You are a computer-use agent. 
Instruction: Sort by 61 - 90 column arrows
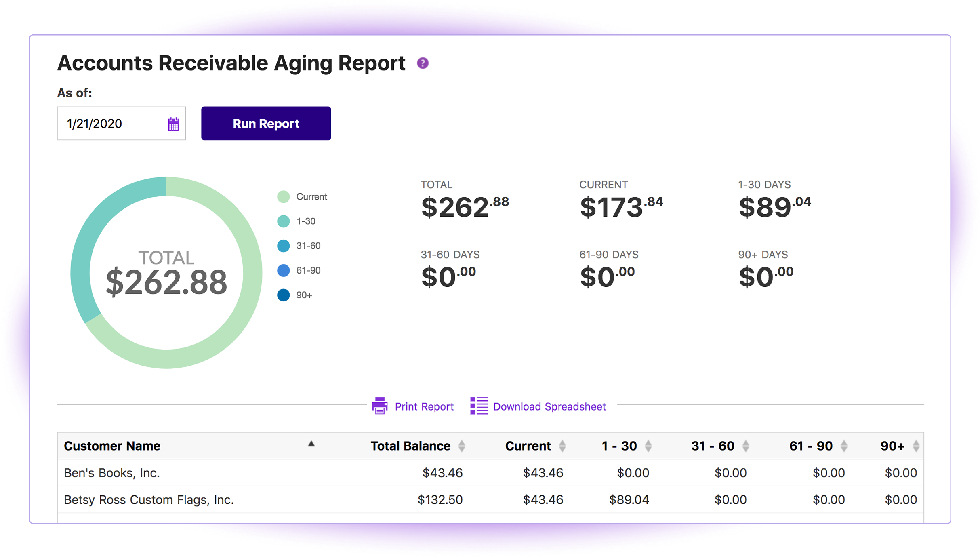(843, 446)
